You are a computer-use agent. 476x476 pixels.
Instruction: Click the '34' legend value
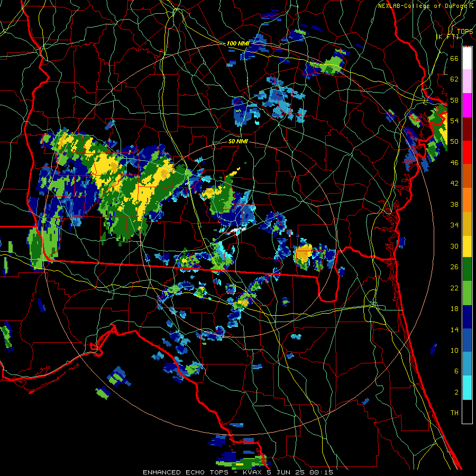[x=454, y=225]
